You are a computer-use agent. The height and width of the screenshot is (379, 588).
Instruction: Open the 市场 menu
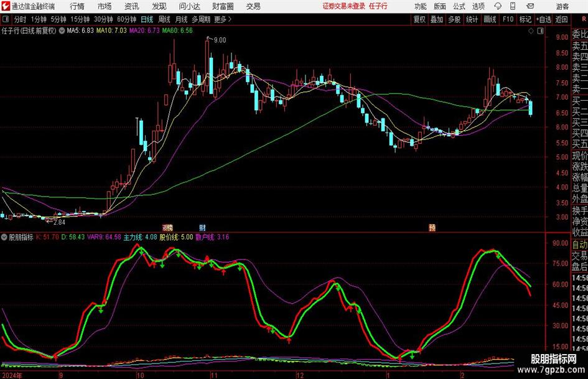[105, 6]
